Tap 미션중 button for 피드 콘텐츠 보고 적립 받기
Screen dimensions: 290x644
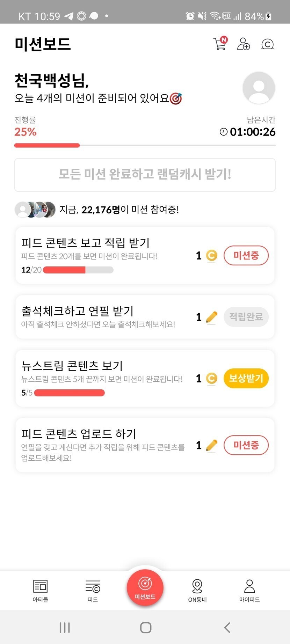[x=246, y=256]
